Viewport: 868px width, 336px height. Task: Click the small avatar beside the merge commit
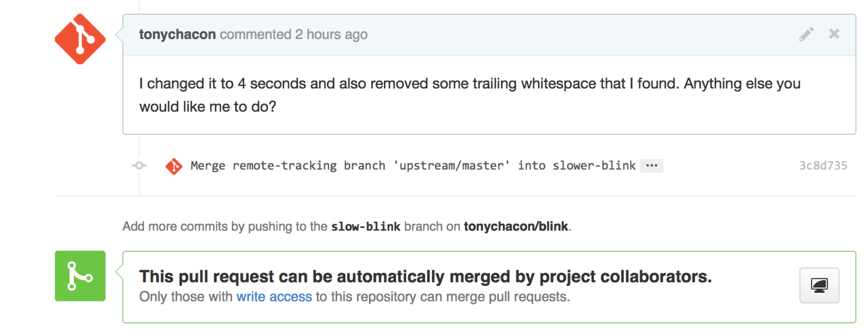174,166
